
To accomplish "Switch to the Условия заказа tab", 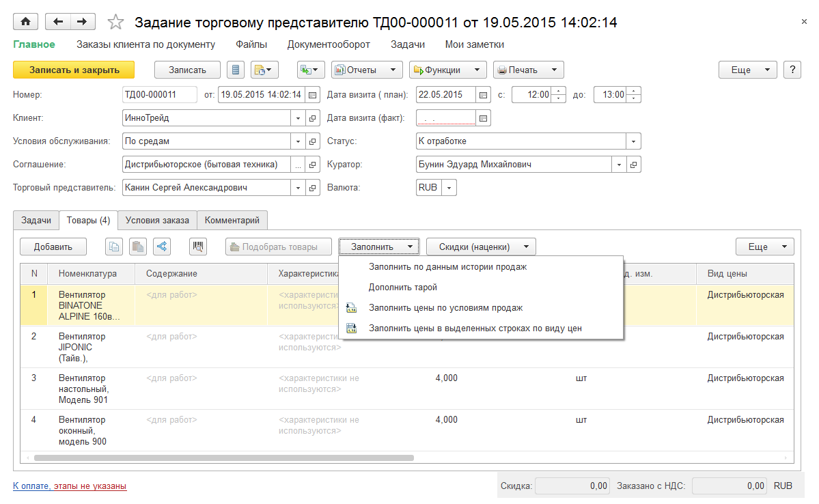I will [x=157, y=221].
